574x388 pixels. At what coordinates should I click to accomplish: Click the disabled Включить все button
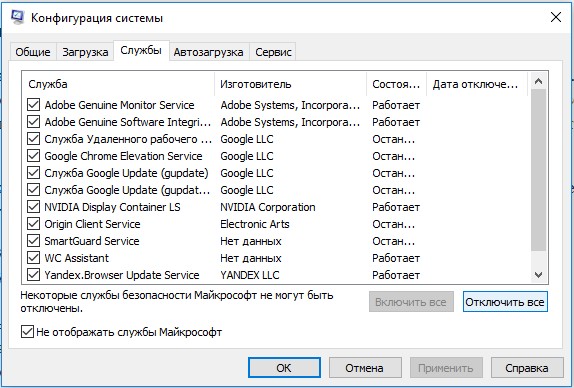411,302
